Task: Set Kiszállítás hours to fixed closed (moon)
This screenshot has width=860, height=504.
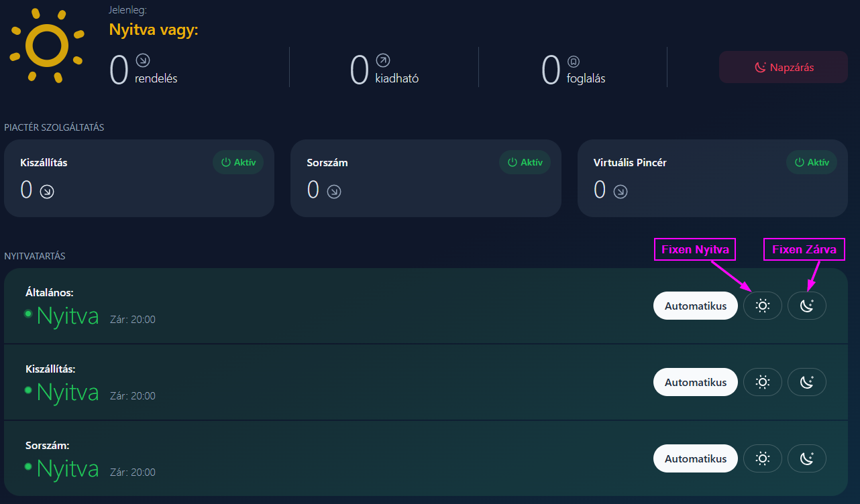Action: (x=806, y=382)
